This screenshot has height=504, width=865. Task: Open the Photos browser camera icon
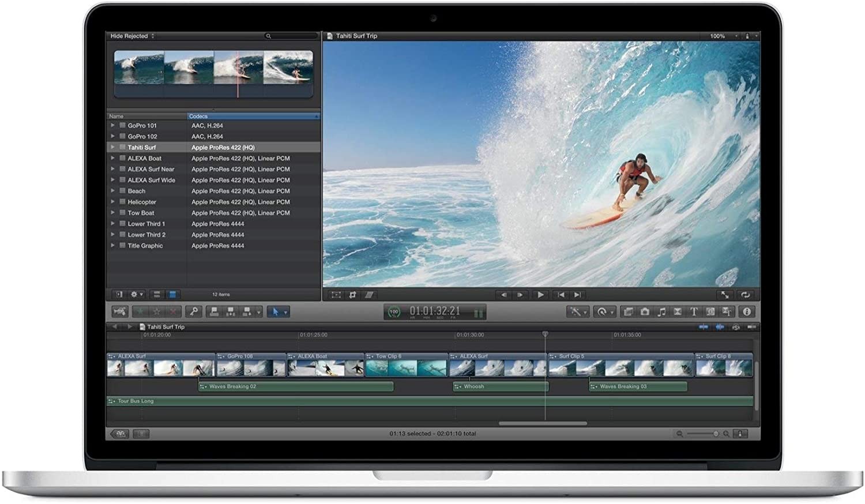coord(645,312)
